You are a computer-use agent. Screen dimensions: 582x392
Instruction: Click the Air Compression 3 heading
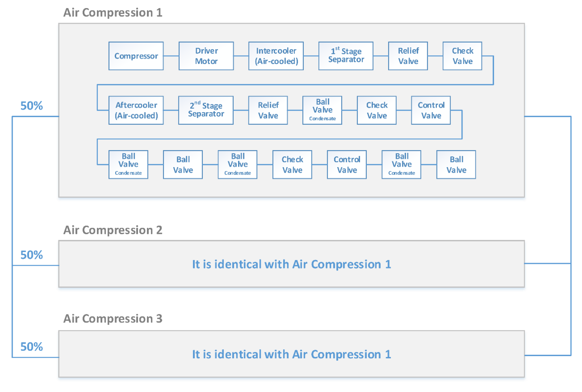tap(113, 318)
